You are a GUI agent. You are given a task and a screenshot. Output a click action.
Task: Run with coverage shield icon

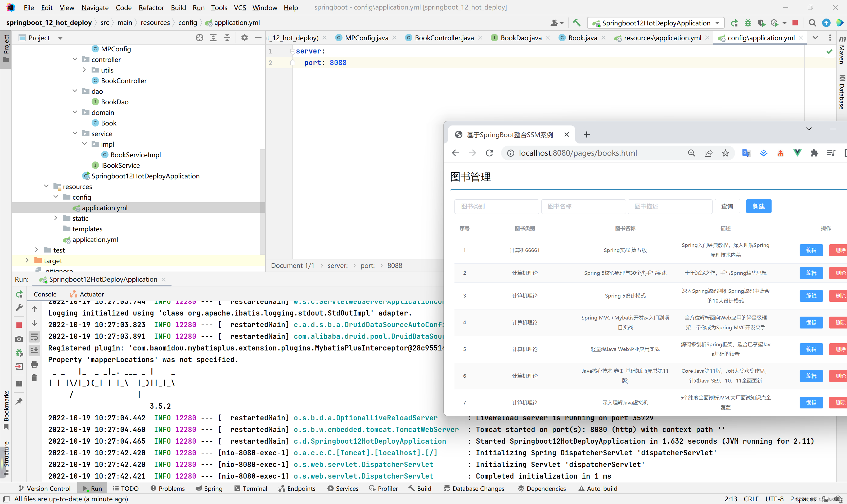[x=762, y=23]
